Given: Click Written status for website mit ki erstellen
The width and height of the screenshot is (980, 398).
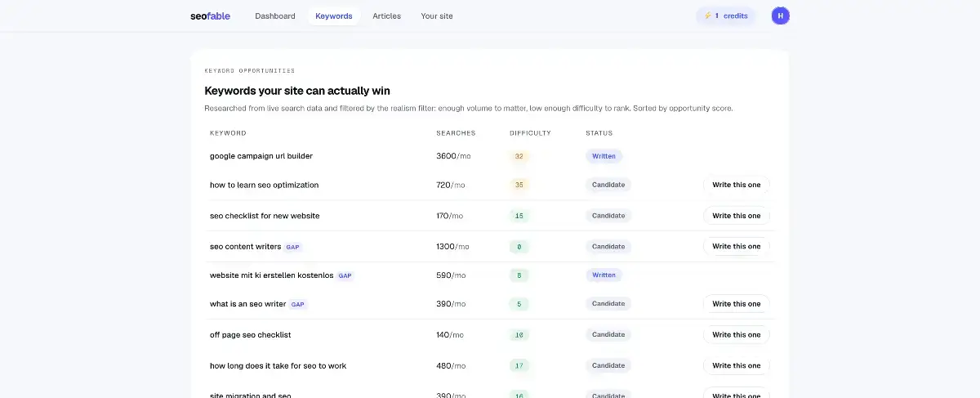Looking at the screenshot, I should tap(604, 275).
